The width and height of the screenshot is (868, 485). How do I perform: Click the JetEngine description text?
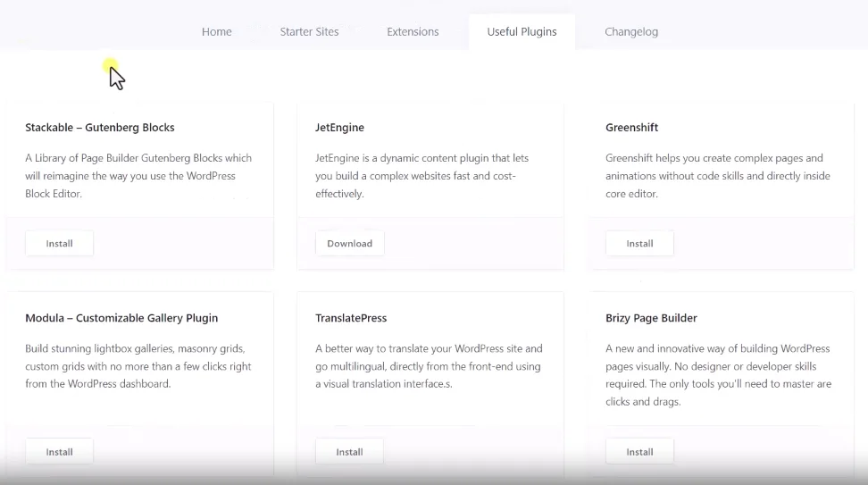click(x=421, y=176)
